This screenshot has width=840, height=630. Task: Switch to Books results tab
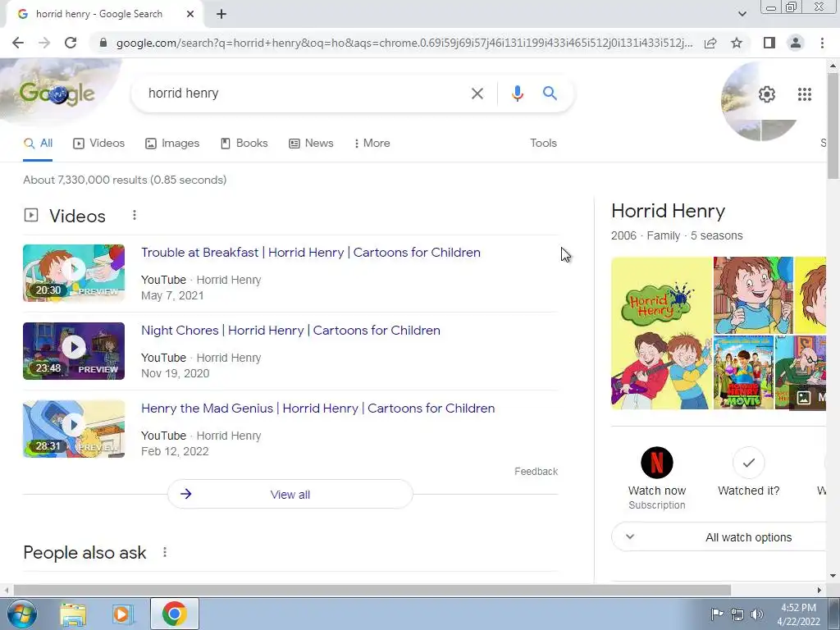click(244, 143)
